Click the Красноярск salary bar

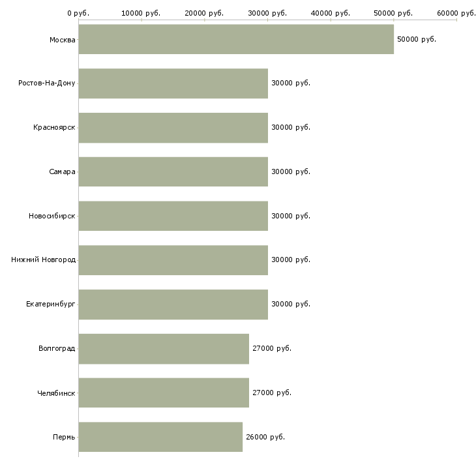pos(173,128)
